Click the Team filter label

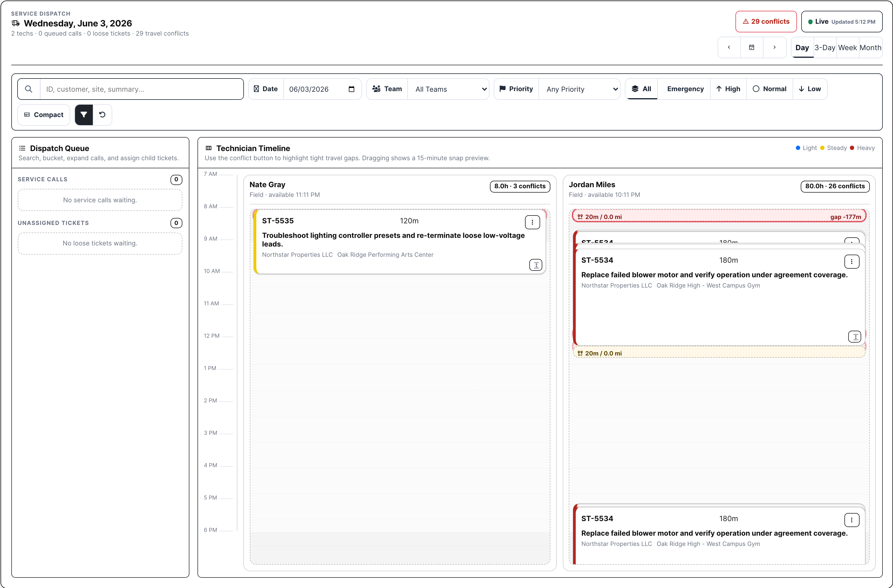pyautogui.click(x=387, y=89)
